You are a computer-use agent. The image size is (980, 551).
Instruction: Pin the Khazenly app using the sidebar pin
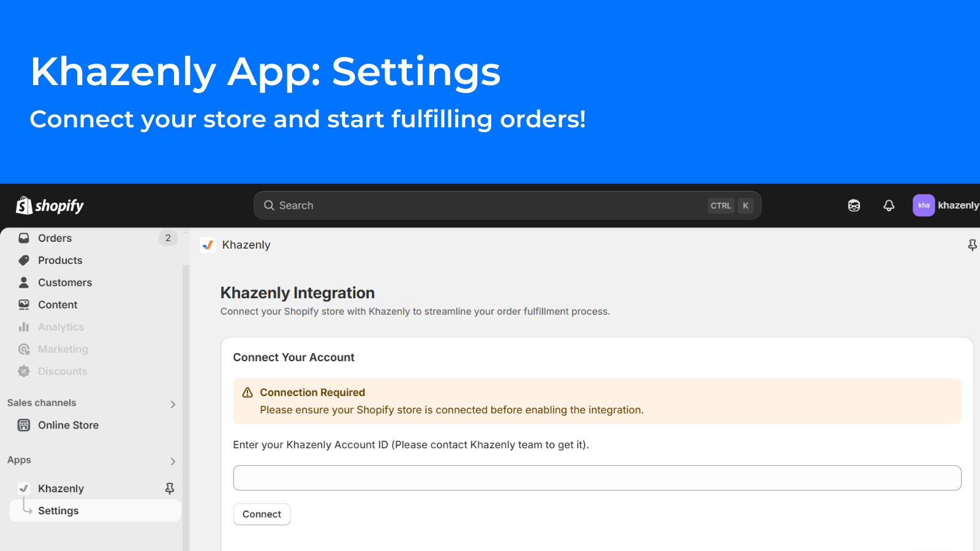168,488
